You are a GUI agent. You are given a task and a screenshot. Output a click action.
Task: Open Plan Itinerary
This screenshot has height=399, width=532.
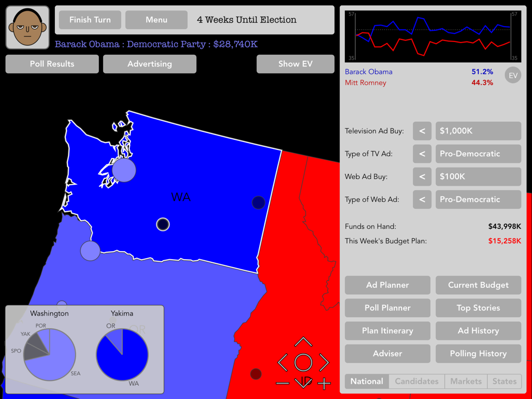tap(387, 331)
